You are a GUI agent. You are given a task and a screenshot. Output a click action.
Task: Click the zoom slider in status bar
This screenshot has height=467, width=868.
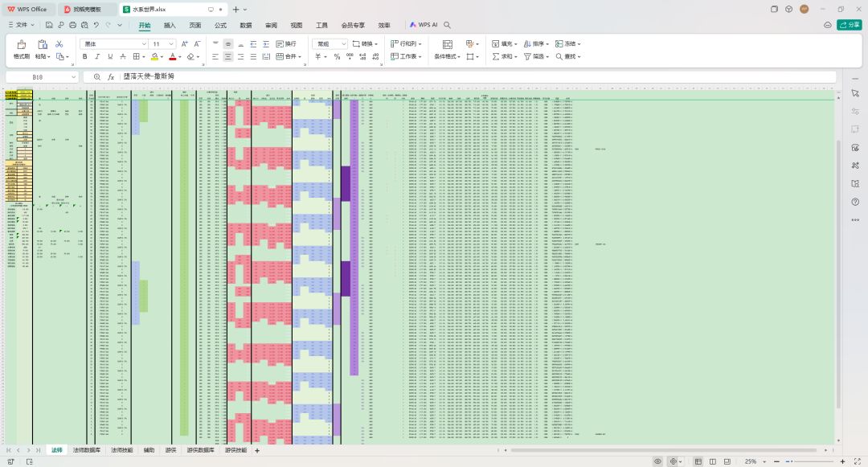pyautogui.click(x=809, y=461)
